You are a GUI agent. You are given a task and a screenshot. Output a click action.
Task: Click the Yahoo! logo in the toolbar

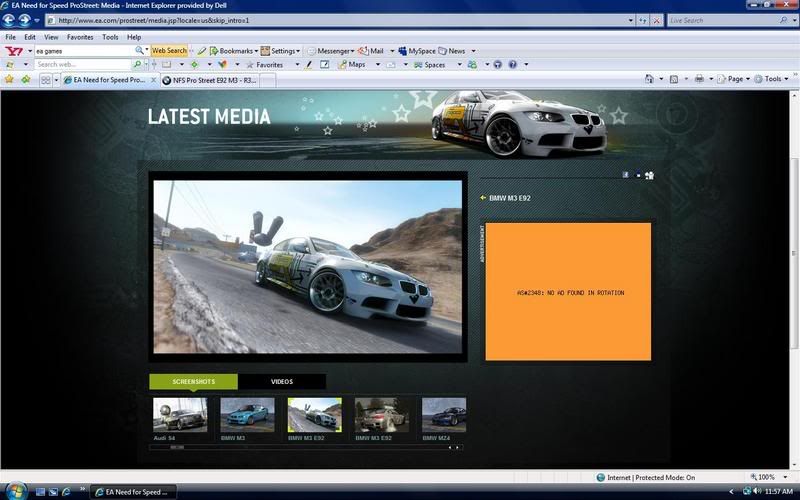[x=14, y=50]
